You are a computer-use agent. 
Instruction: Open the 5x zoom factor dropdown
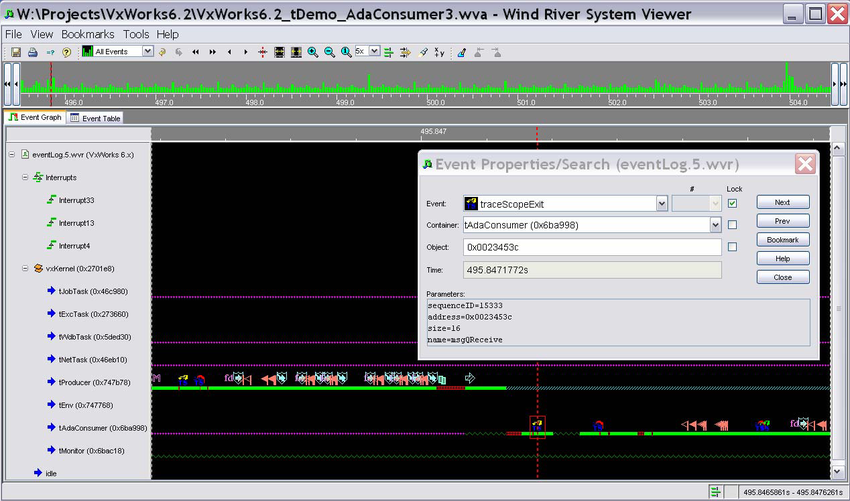pyautogui.click(x=374, y=51)
